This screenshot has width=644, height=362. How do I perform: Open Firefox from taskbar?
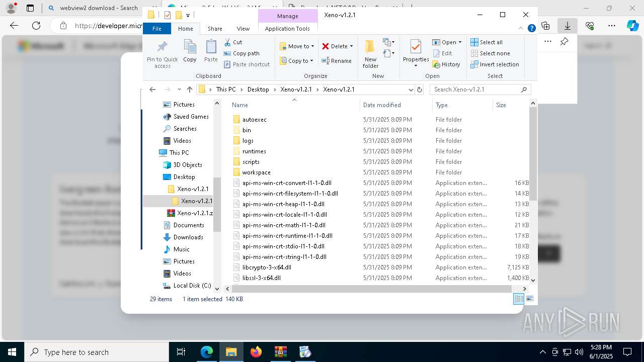256,352
